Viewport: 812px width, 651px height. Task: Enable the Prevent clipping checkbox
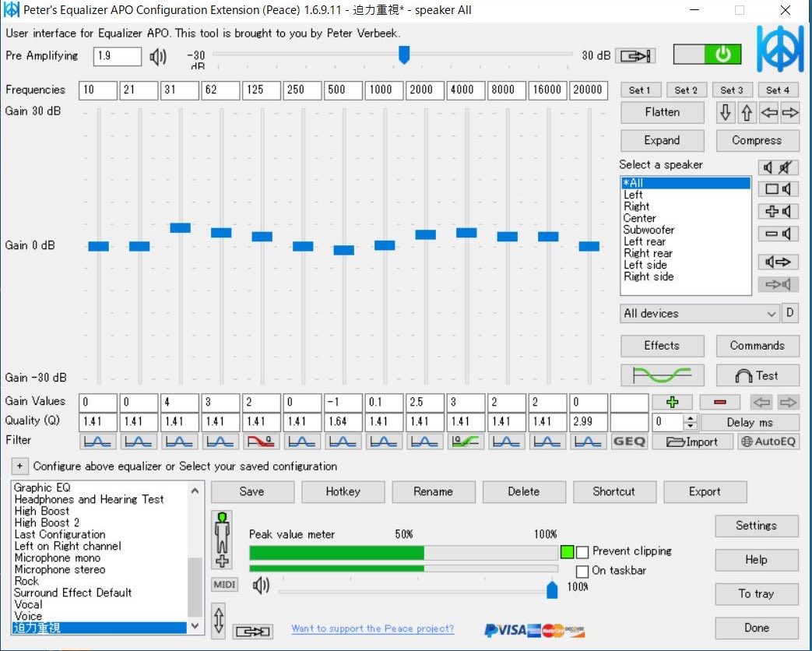tap(582, 552)
